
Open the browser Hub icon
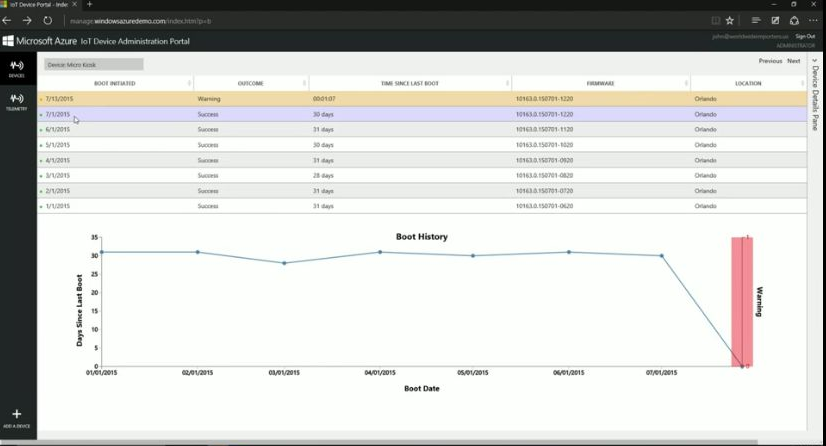coord(756,20)
